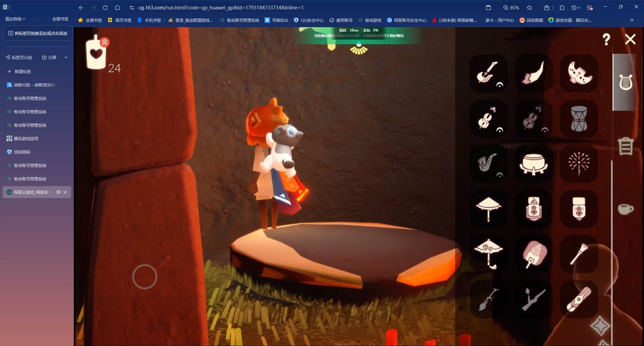Select the hand drum icon
Image resolution: width=644 pixels, height=346 pixels.
[579, 118]
